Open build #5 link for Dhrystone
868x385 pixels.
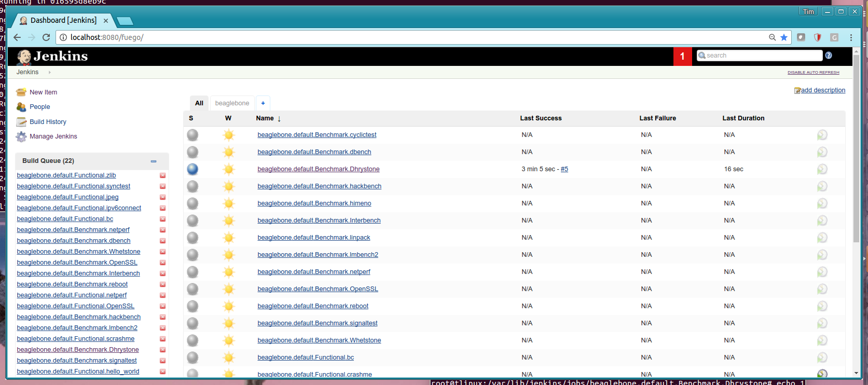[x=564, y=169]
